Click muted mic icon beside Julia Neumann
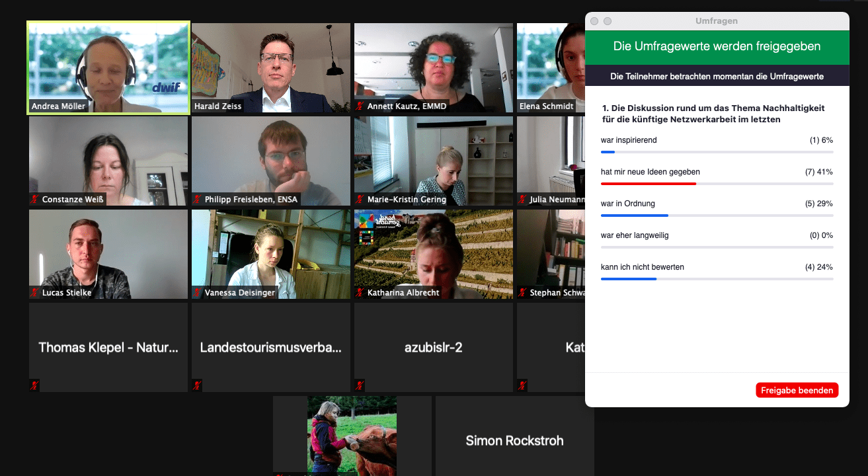This screenshot has height=476, width=868. 522,199
